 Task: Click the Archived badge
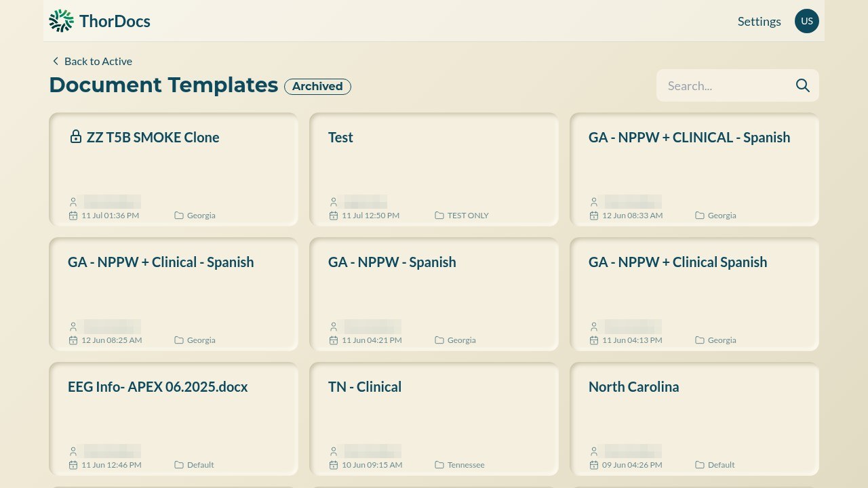317,86
